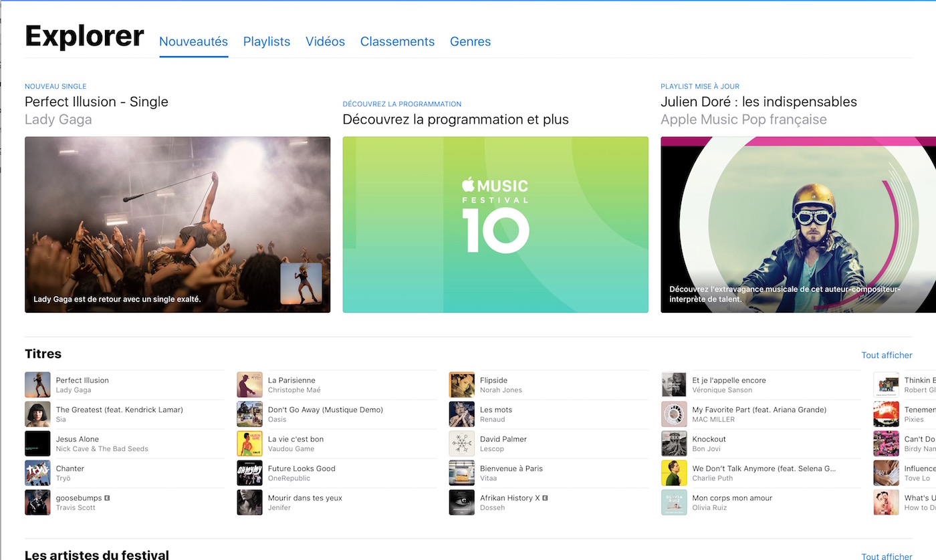The image size is (936, 560).
Task: Select 'My Favorite Part (feat. Ariana Grande)' title
Action: click(759, 410)
